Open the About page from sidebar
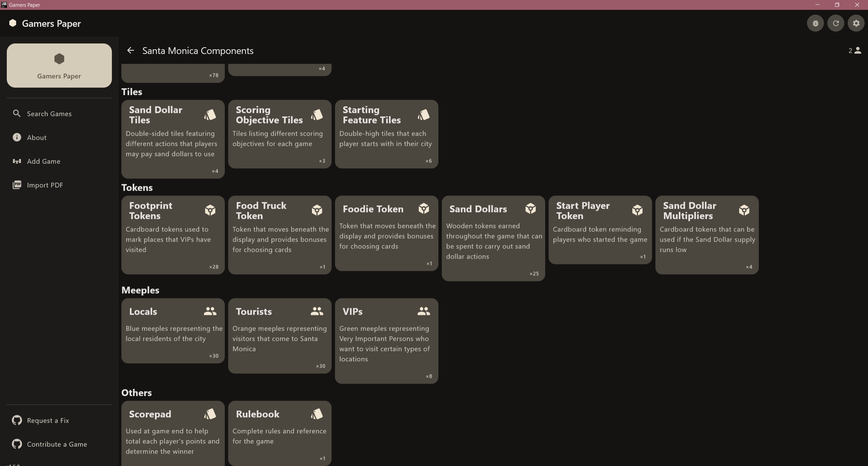Viewport: 868px width, 466px height. click(37, 137)
